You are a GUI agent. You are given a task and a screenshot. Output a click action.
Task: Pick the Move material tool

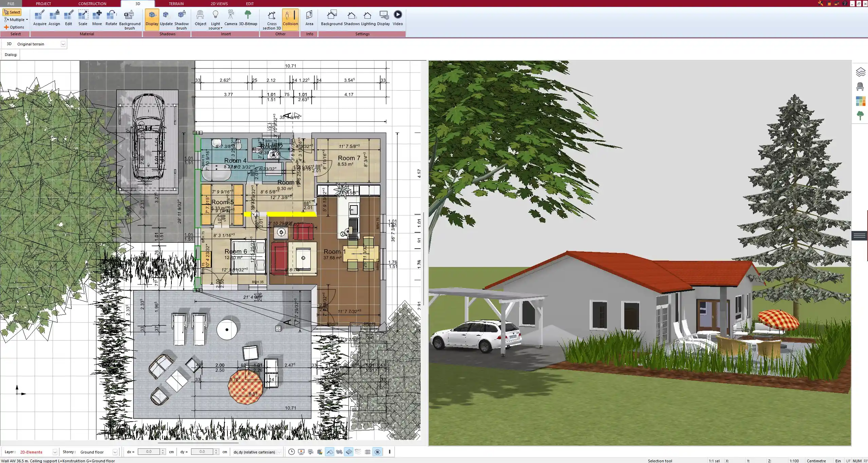(x=97, y=18)
